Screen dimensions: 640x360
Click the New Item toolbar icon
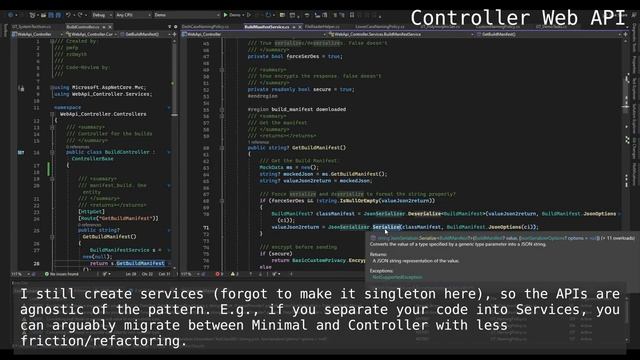(32, 15)
